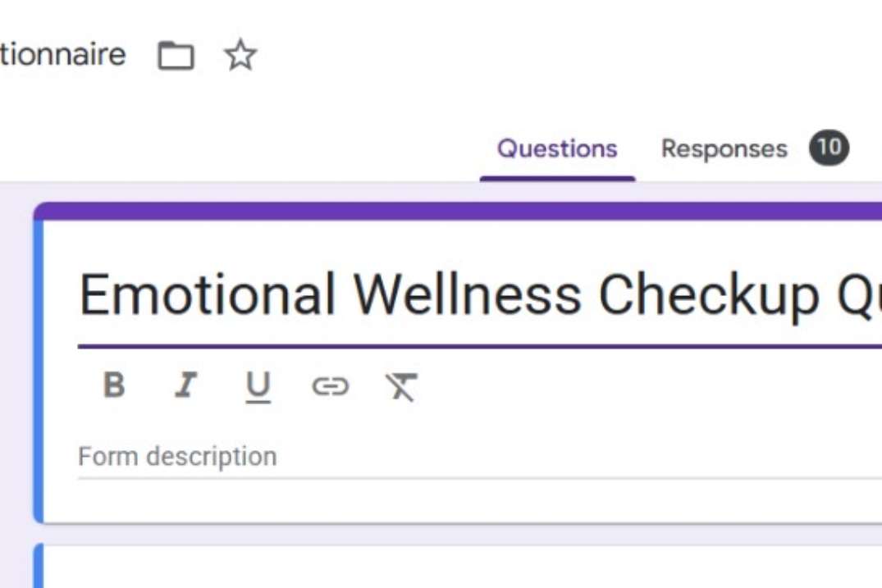Screen dimensions: 882x588
Task: Place cursor in the word "Wellness" in title
Action: tap(467, 294)
